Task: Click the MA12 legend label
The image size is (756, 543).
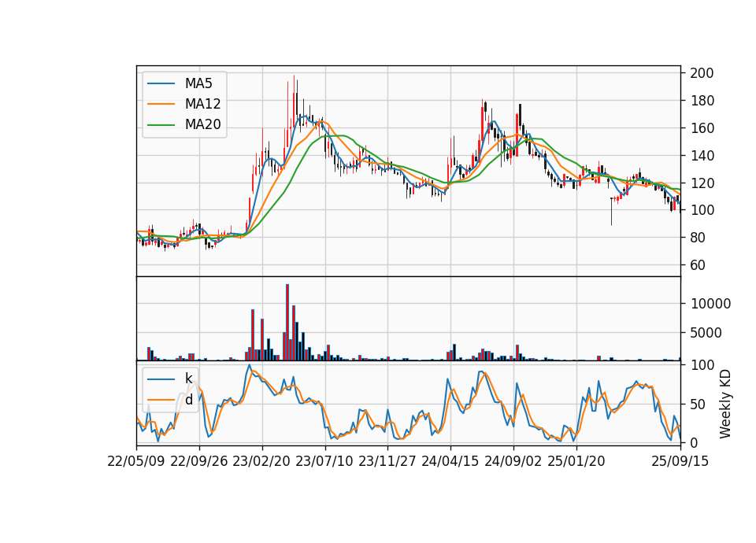Action: [202, 104]
